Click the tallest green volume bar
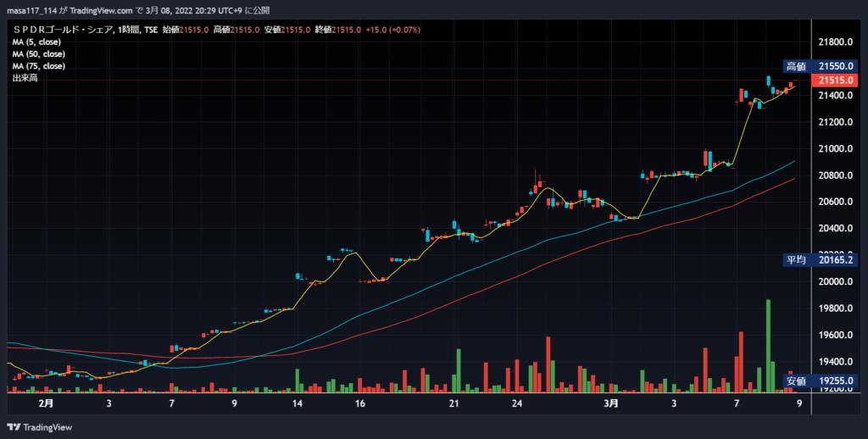Image resolution: width=868 pixels, height=439 pixels. pos(768,346)
